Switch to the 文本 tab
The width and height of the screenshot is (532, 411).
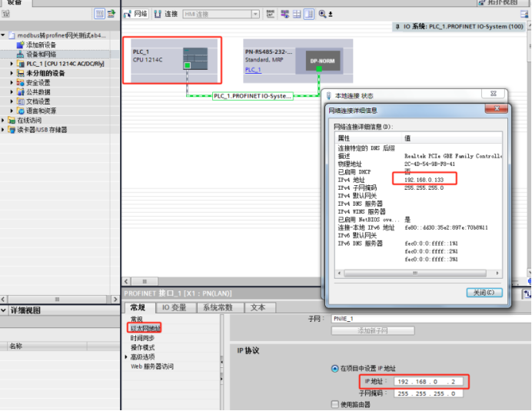(x=258, y=307)
